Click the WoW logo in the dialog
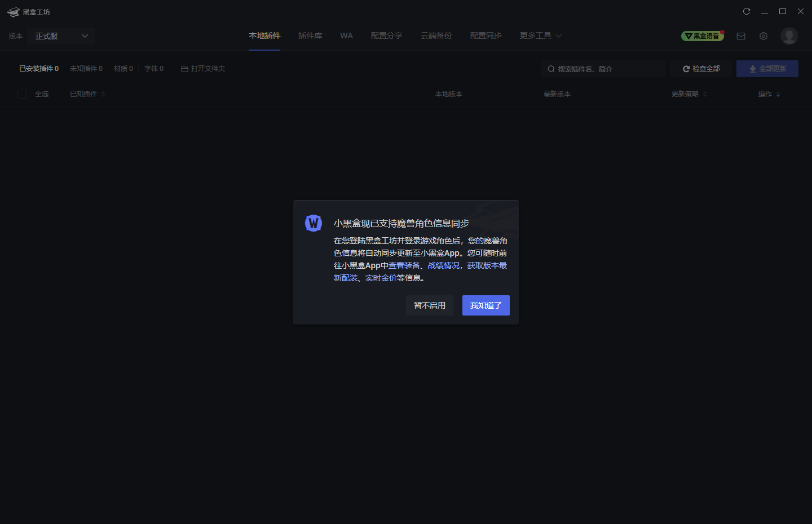Image resolution: width=812 pixels, height=524 pixels. tap(314, 223)
